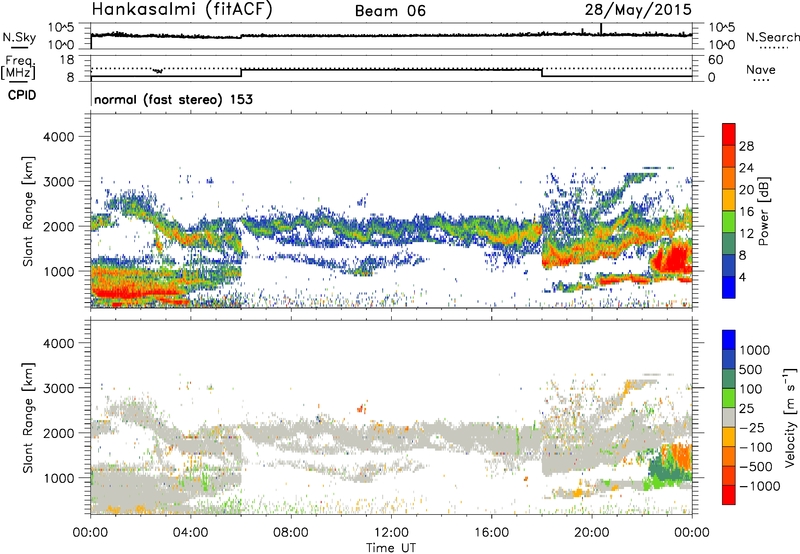Viewport: 800px width, 554px height.
Task: Click the intense red power patch near 23:00
Action: [673, 258]
